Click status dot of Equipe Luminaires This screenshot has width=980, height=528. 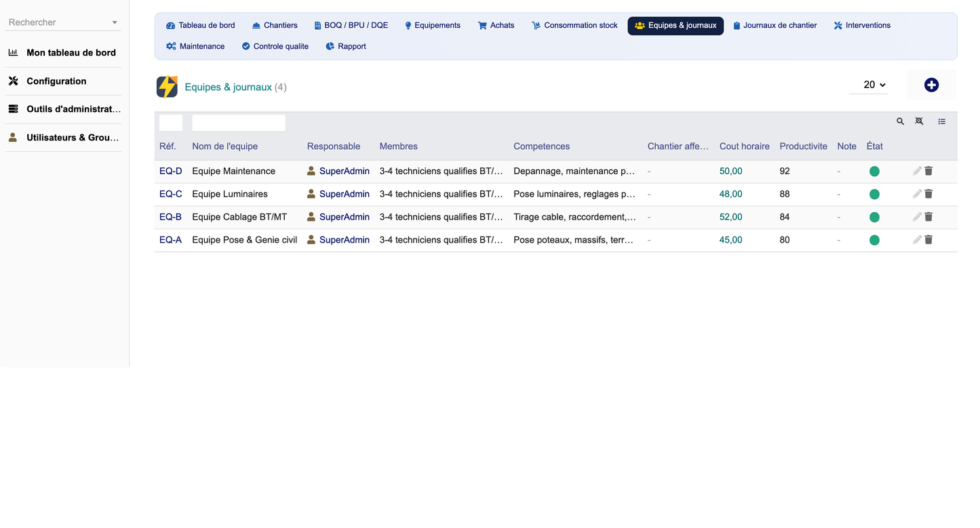[874, 195]
